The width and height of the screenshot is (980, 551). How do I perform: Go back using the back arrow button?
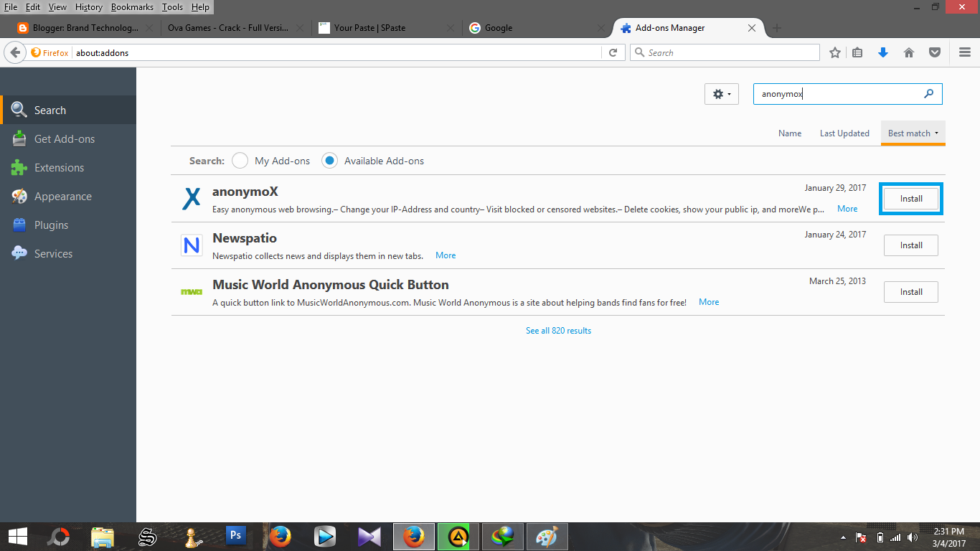tap(15, 52)
